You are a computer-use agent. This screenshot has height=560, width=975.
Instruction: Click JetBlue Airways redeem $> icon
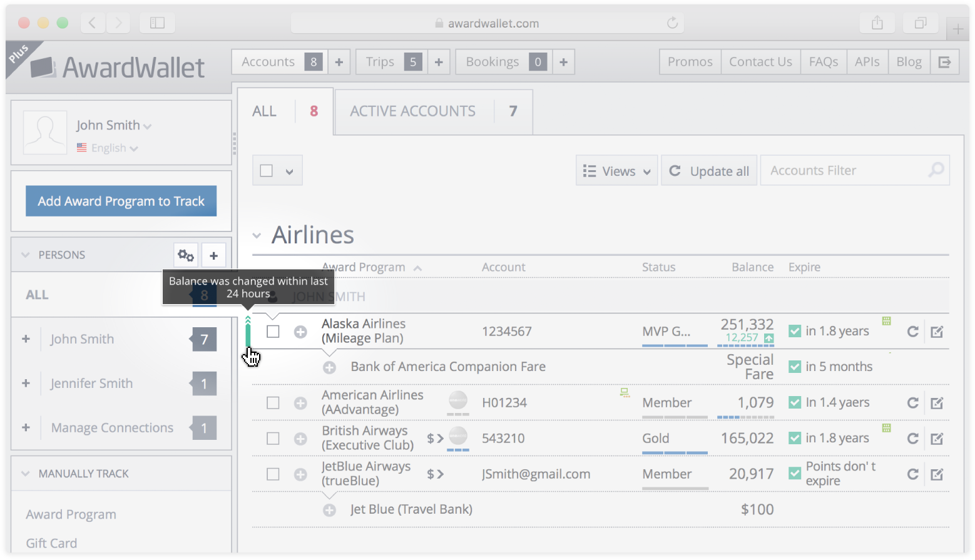click(436, 474)
